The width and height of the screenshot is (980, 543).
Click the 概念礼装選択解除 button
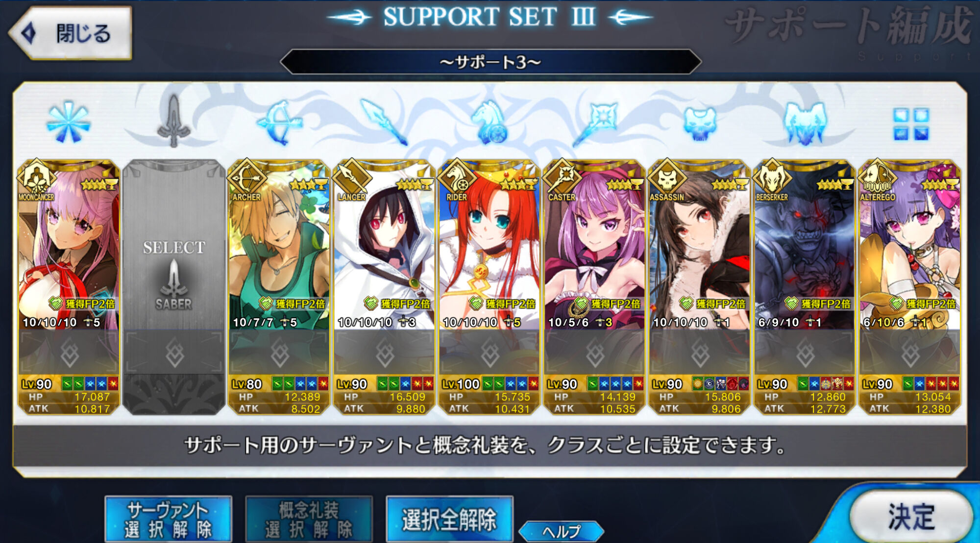point(309,519)
